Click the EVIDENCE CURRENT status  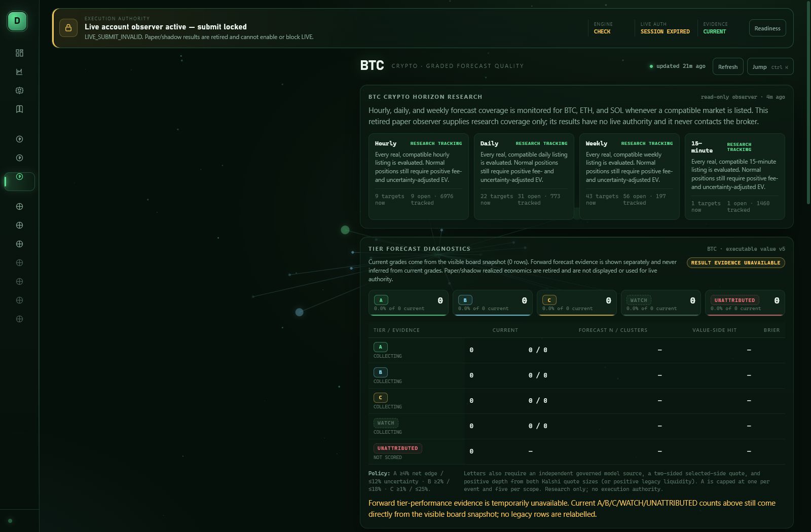click(x=715, y=28)
